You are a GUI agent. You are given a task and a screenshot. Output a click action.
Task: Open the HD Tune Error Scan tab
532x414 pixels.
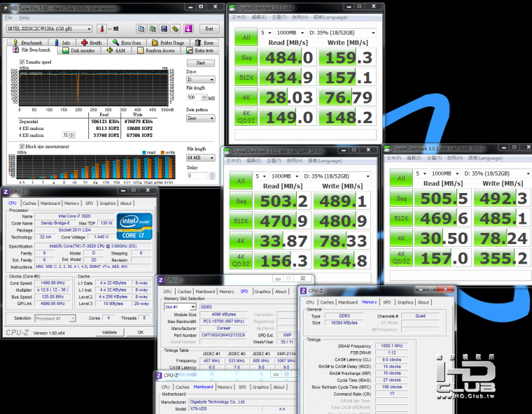pyautogui.click(x=127, y=43)
